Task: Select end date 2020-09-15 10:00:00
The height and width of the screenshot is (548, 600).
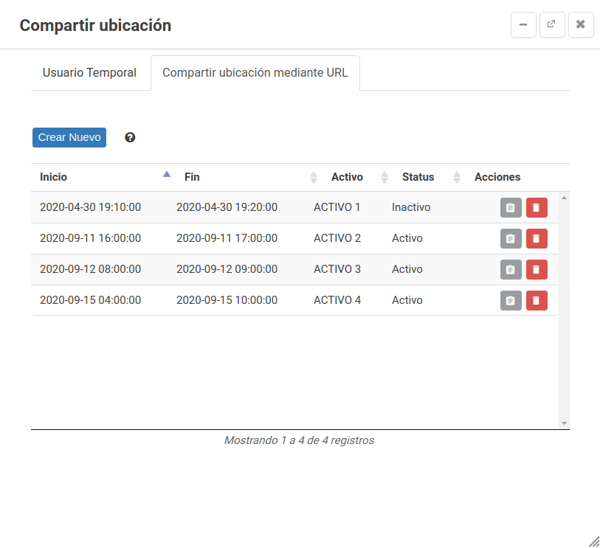Action: click(227, 300)
